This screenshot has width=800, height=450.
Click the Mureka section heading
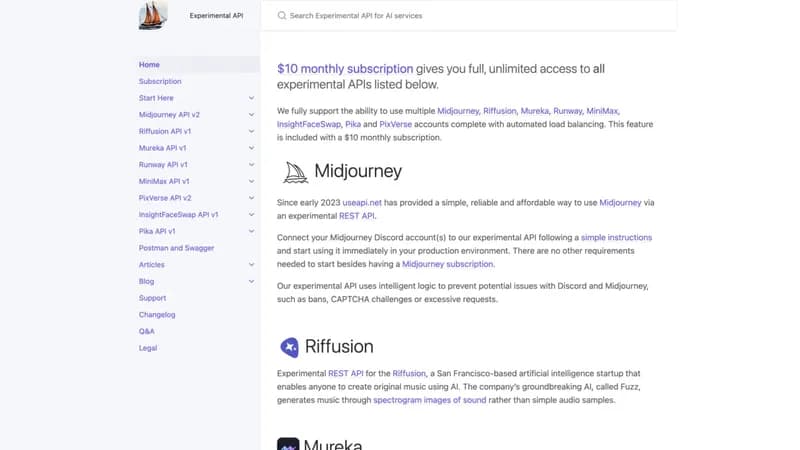pos(333,444)
